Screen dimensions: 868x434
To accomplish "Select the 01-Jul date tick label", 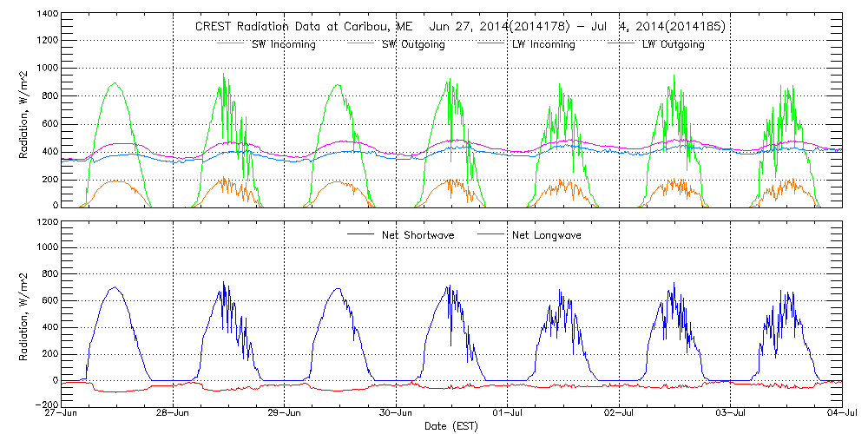I will 507,414.
